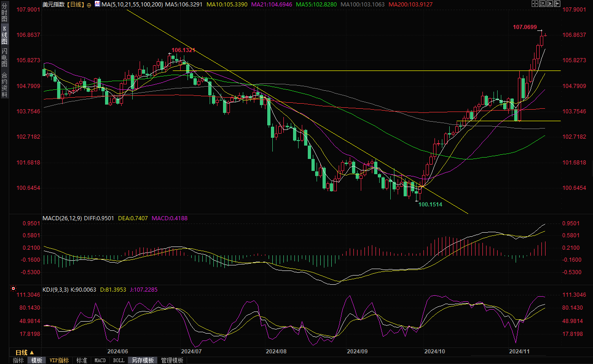Click the shrink chart range icon
Image resolution: width=593 pixels, height=364 pixels.
(542, 4)
